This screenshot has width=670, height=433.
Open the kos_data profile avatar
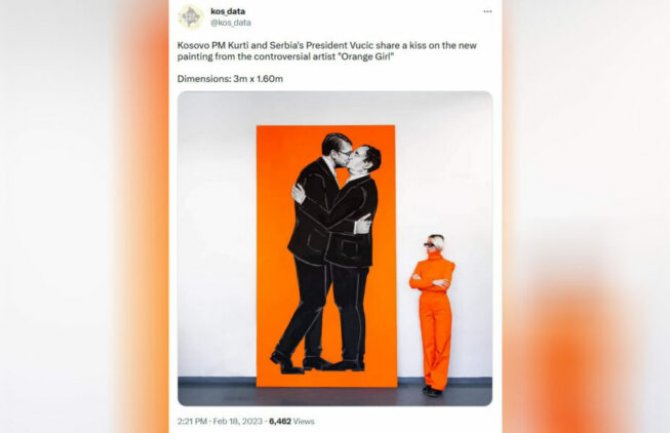pyautogui.click(x=191, y=17)
